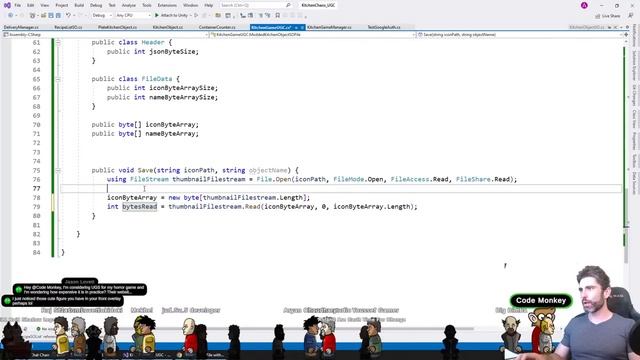Click the Start Without Debugging arrow icon
Viewport: 640px width, 360px height.
point(196,16)
